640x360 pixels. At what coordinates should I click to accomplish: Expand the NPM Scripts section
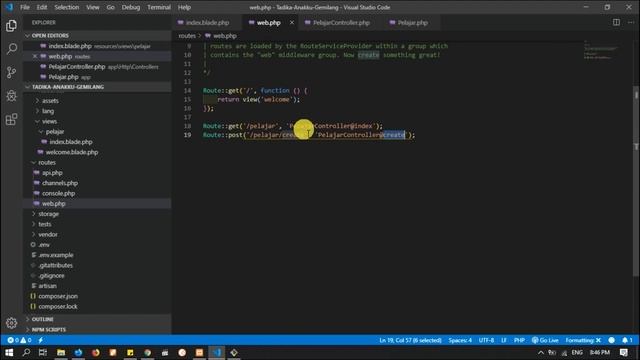pos(97,329)
